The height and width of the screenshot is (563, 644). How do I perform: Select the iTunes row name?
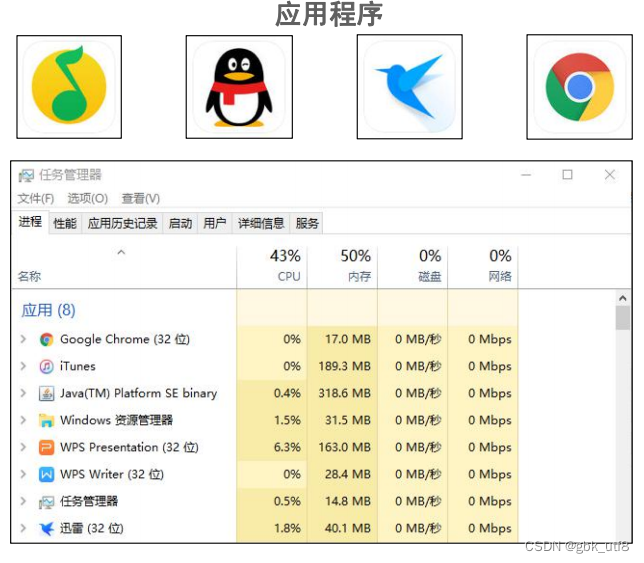point(78,366)
